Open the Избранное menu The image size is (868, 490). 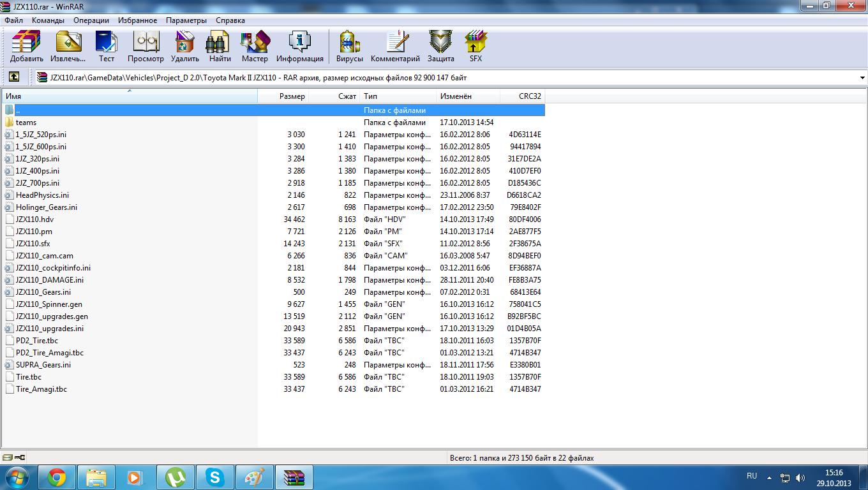click(x=138, y=20)
